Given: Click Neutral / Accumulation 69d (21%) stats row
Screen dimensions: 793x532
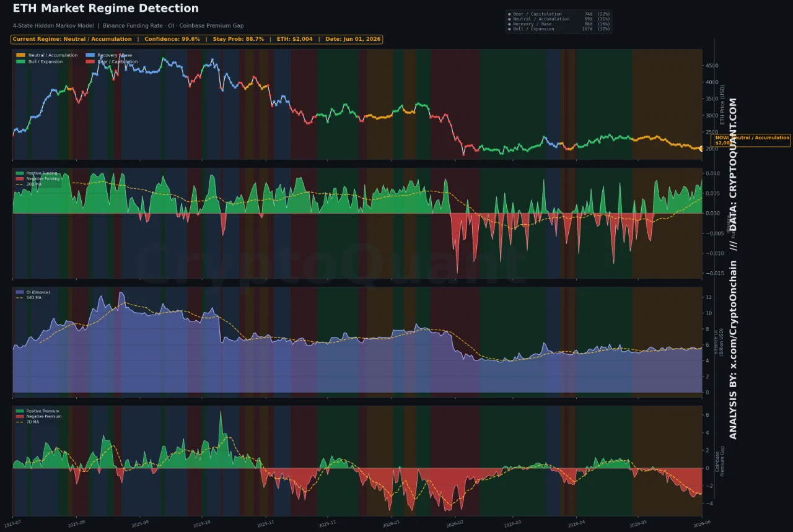Looking at the screenshot, I should (558, 19).
